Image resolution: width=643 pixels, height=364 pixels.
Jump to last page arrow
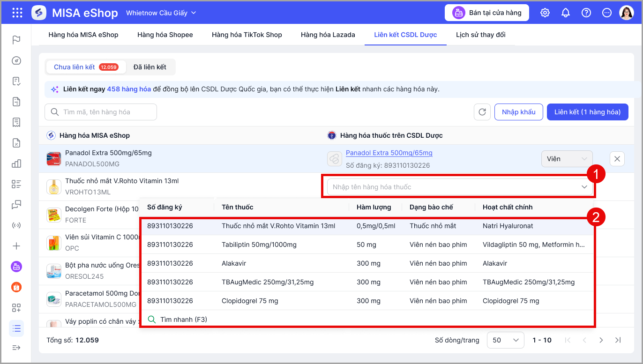pos(618,340)
